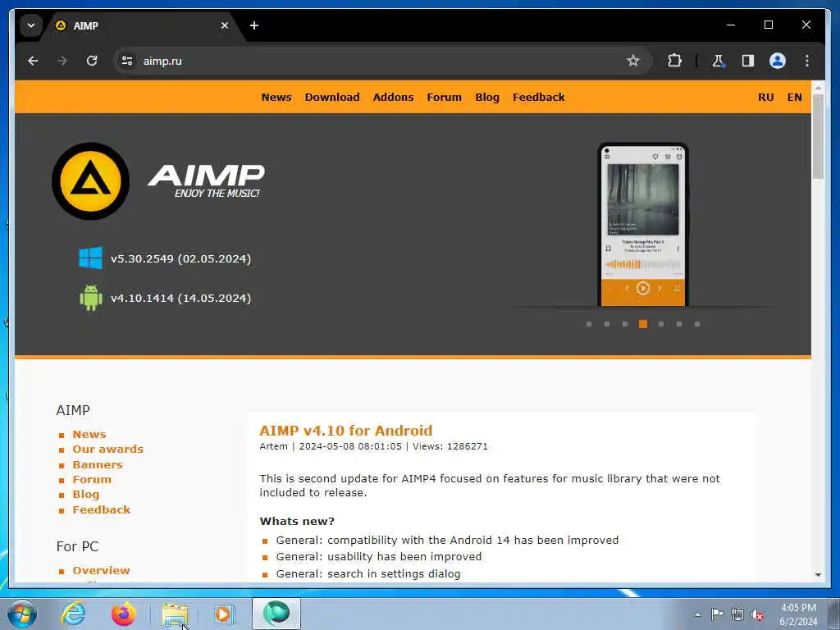Click the page vertical scrollbar thumb
This screenshot has height=630, width=840.
click(x=818, y=137)
